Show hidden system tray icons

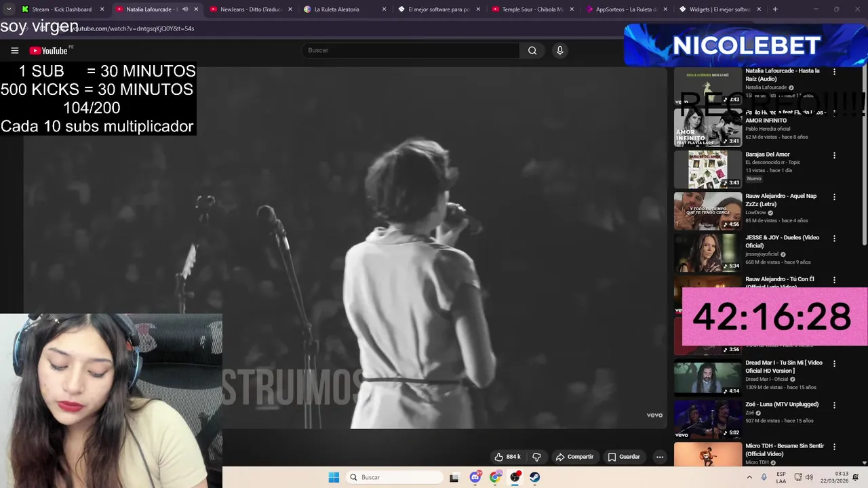749,477
